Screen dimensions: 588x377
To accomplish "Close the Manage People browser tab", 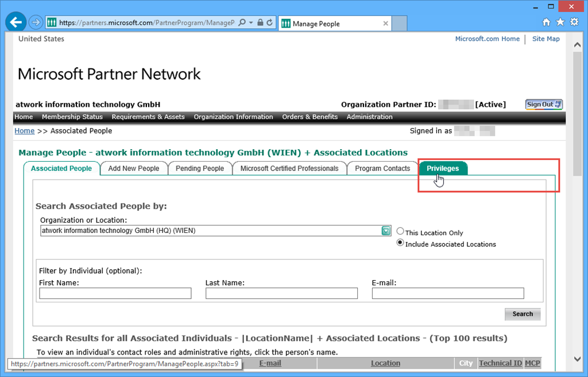I will point(385,24).
